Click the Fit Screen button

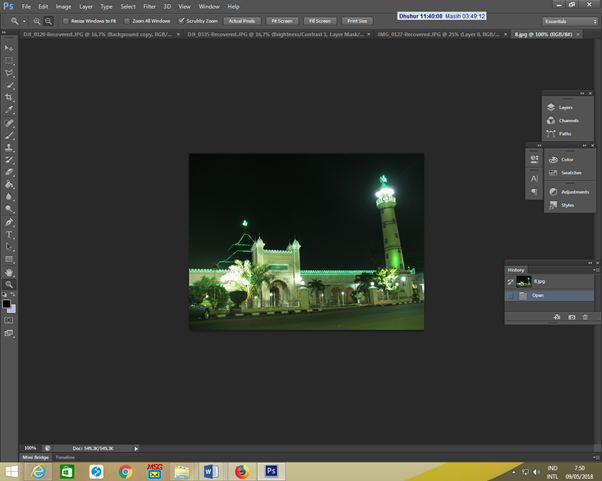tap(281, 20)
